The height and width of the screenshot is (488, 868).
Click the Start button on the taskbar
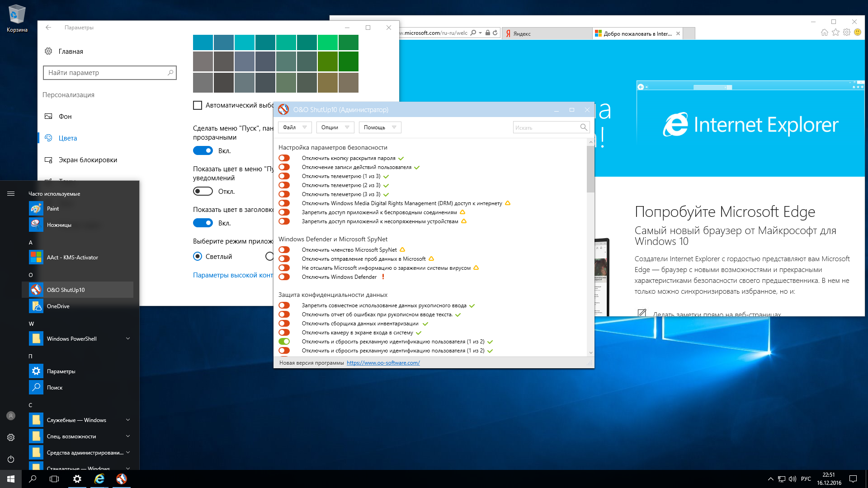tap(11, 479)
